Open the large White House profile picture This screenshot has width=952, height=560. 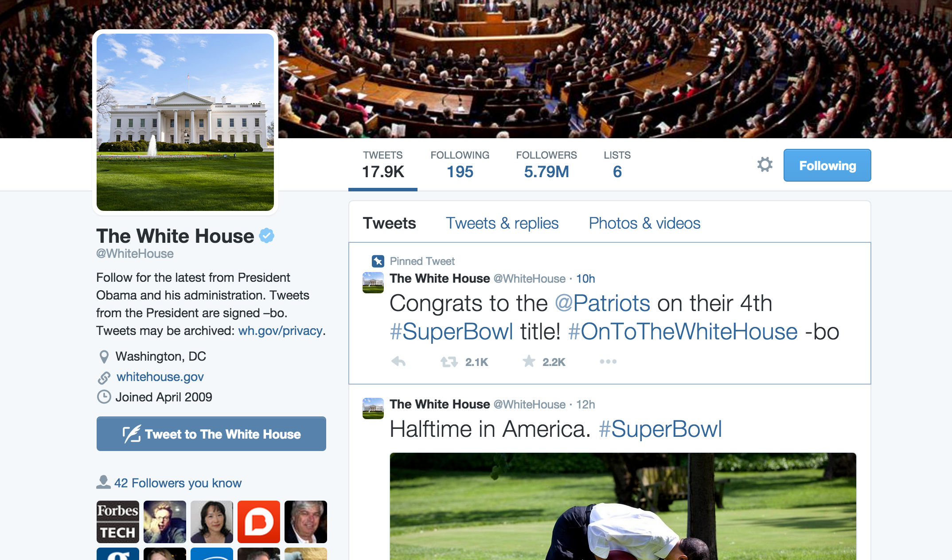185,122
